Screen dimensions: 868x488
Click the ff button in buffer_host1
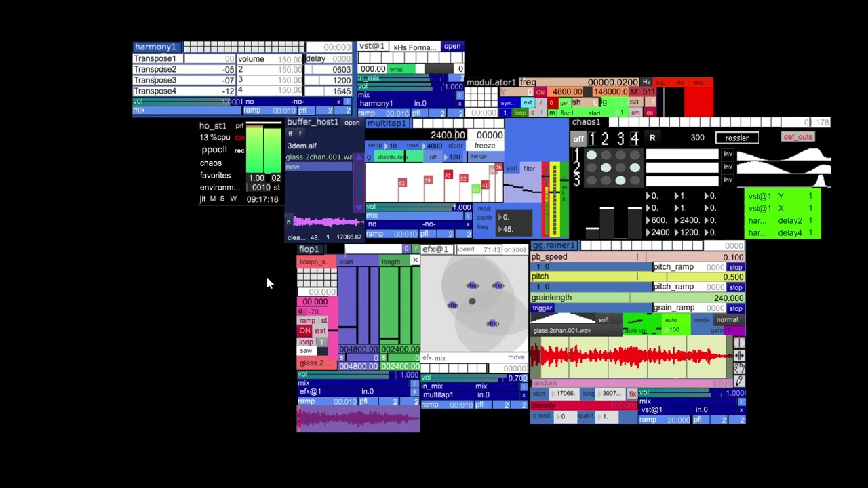click(291, 134)
